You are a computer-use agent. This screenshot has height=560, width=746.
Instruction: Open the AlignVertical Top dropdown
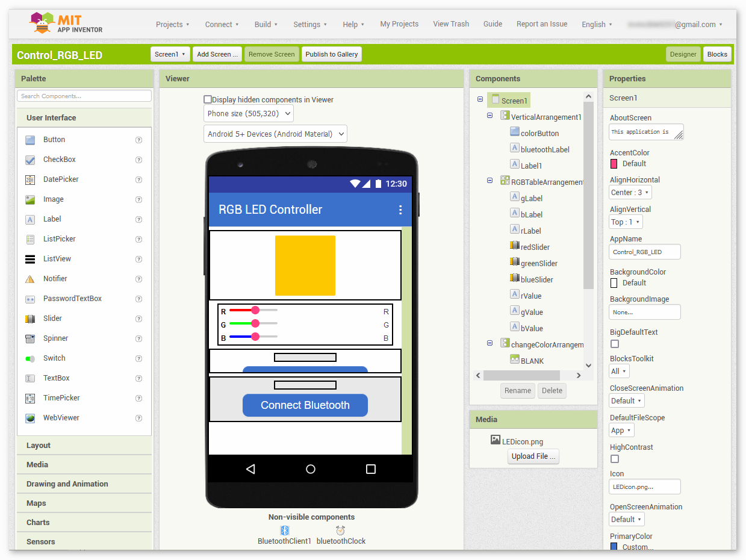626,222
